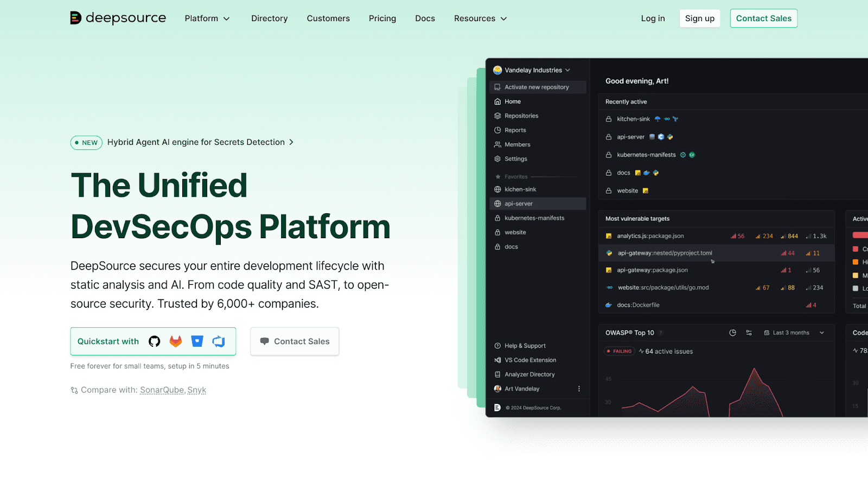Click the DeepSource logo
This screenshot has height=490, width=868.
[118, 18]
